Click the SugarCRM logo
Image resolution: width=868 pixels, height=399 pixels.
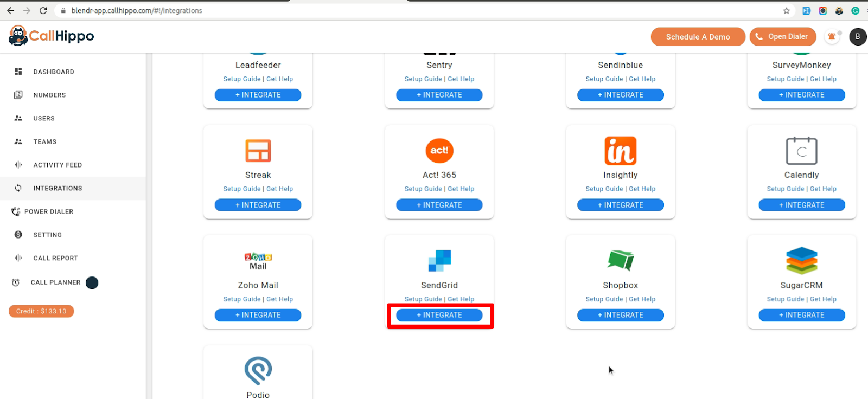tap(802, 261)
